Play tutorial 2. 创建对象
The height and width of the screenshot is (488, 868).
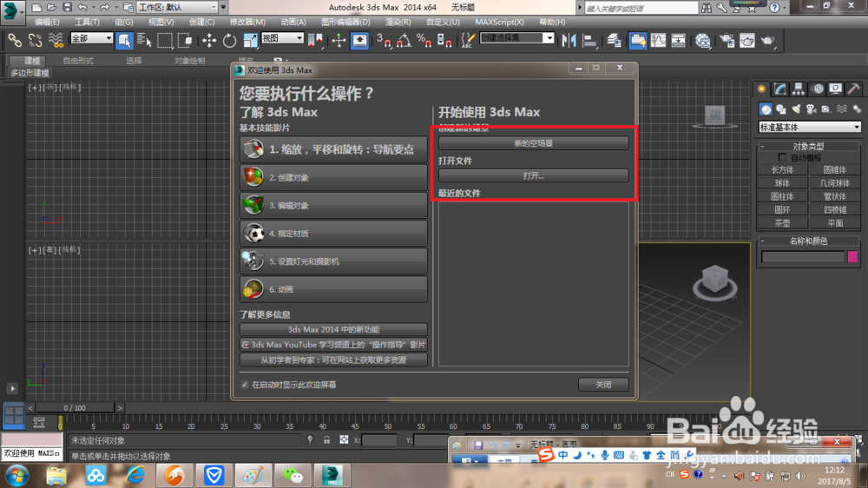pos(333,177)
